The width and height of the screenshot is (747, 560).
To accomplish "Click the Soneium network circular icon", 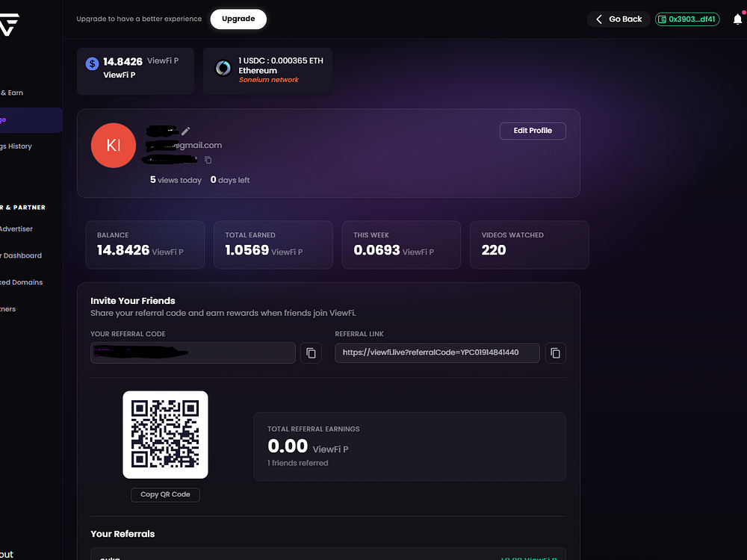I will (223, 68).
